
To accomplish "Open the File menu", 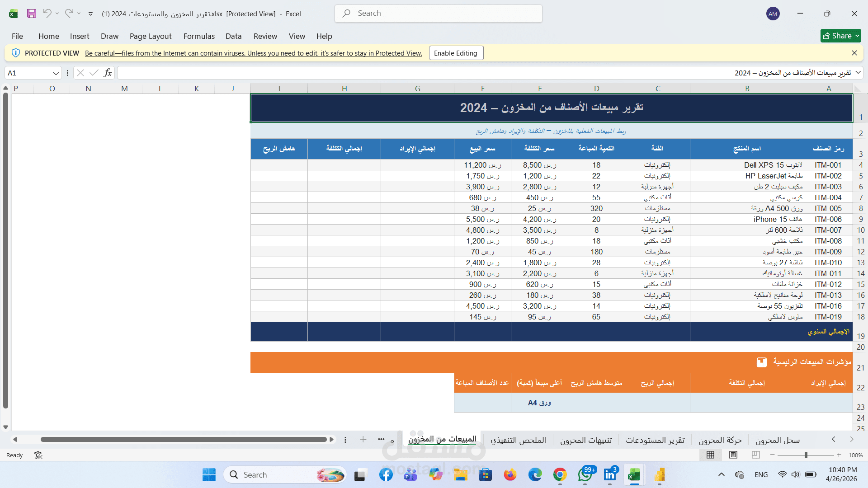I will [17, 36].
